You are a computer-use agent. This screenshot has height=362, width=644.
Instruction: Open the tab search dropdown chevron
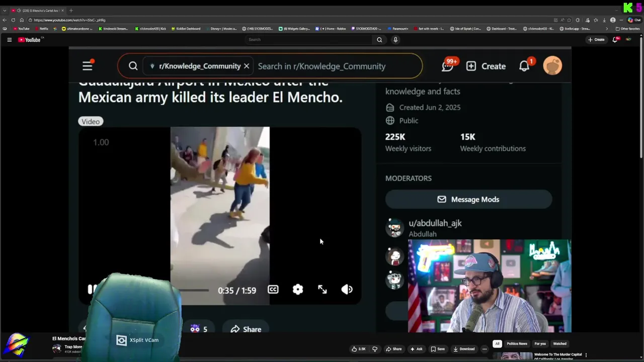coord(5,11)
